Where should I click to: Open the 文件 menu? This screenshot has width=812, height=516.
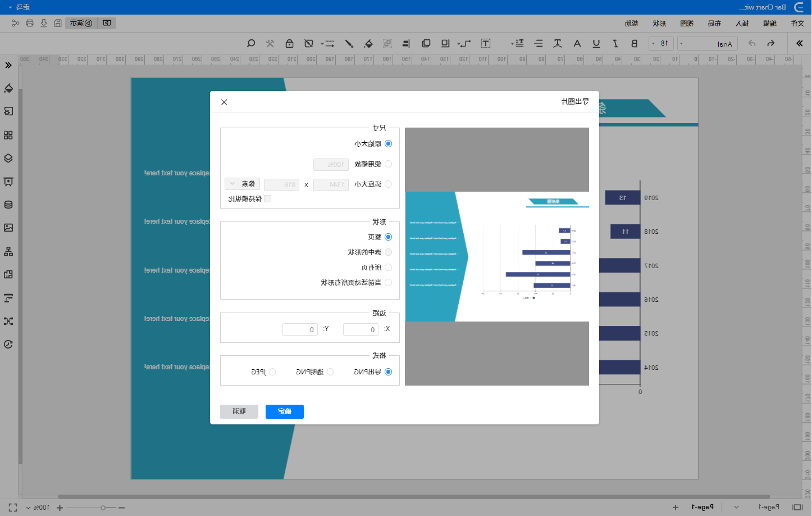coord(797,23)
